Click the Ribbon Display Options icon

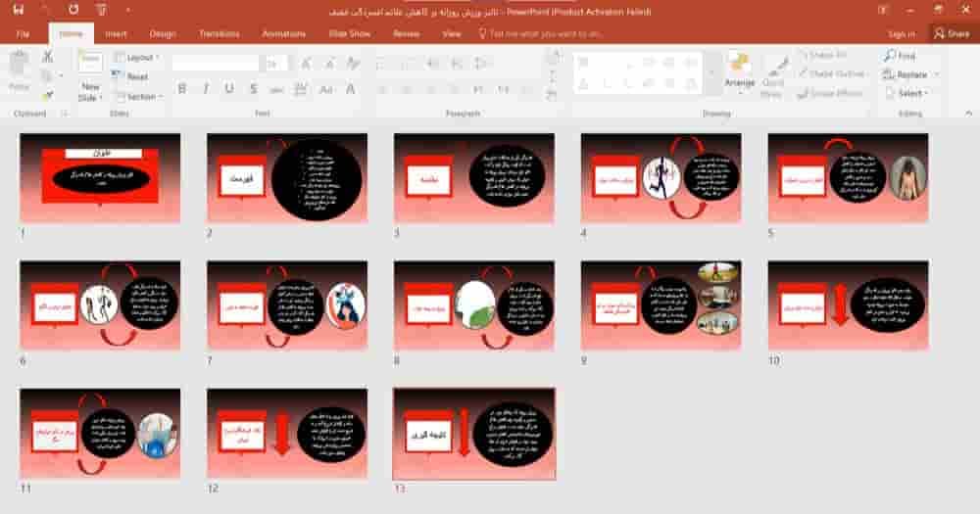(883, 10)
